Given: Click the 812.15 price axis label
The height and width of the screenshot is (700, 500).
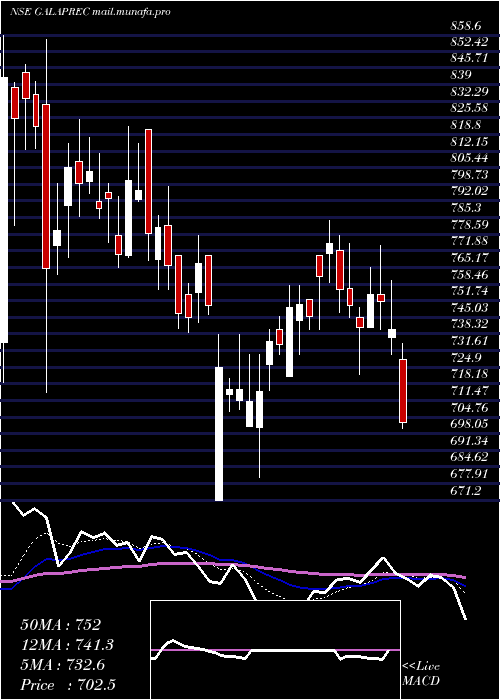Looking at the screenshot, I should pyautogui.click(x=470, y=141).
